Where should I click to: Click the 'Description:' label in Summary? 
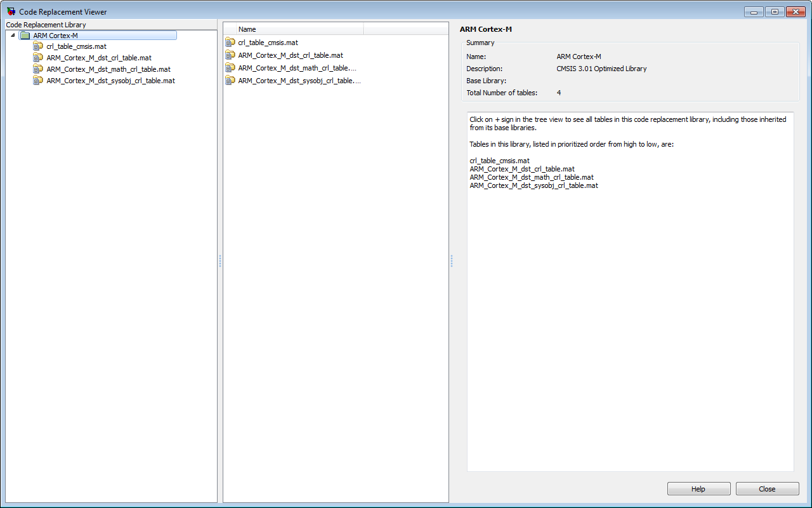pos(484,69)
